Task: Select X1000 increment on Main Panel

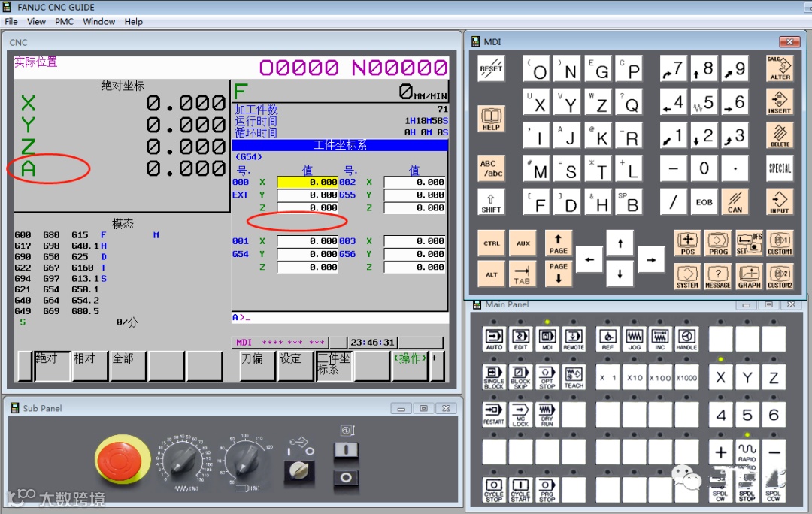Action: (x=686, y=377)
